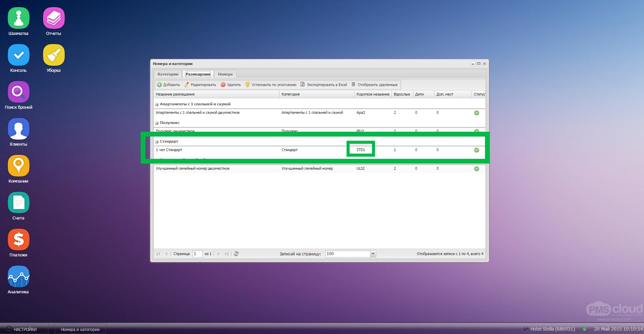The width and height of the screenshot is (644, 334).
Task: Click green status icon for STD1 row
Action: pyautogui.click(x=477, y=150)
